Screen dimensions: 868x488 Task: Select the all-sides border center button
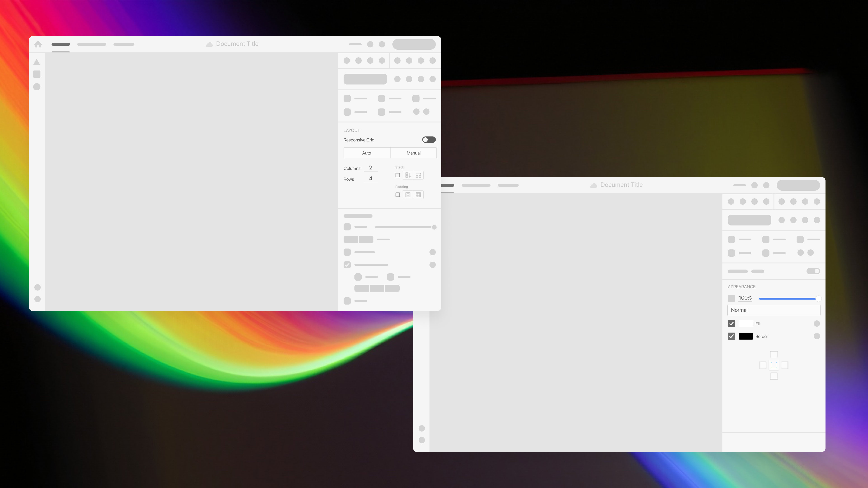coord(774,365)
